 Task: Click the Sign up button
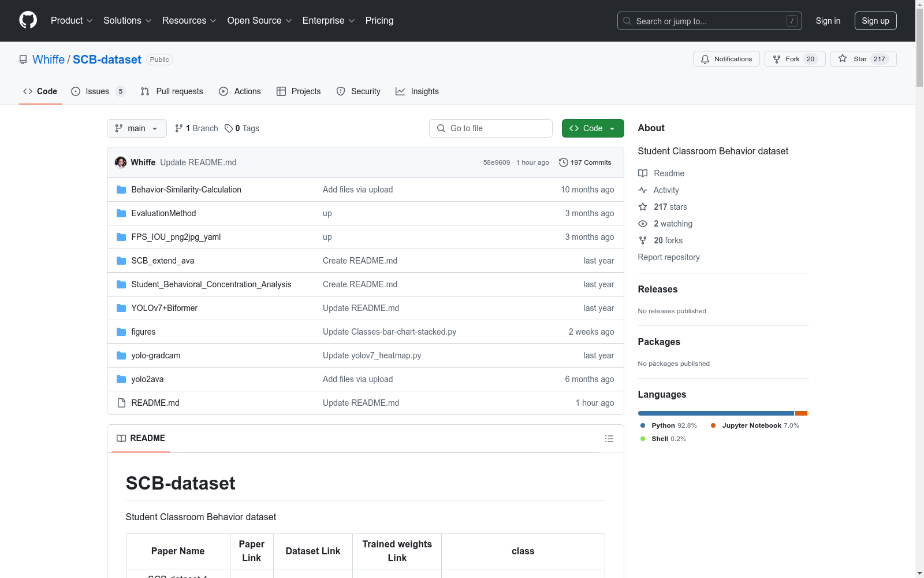click(x=875, y=21)
